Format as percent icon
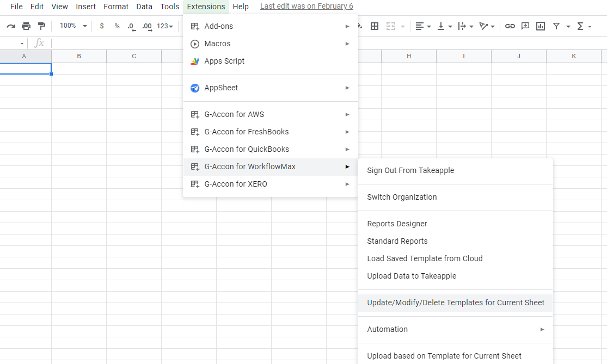 coord(117,26)
